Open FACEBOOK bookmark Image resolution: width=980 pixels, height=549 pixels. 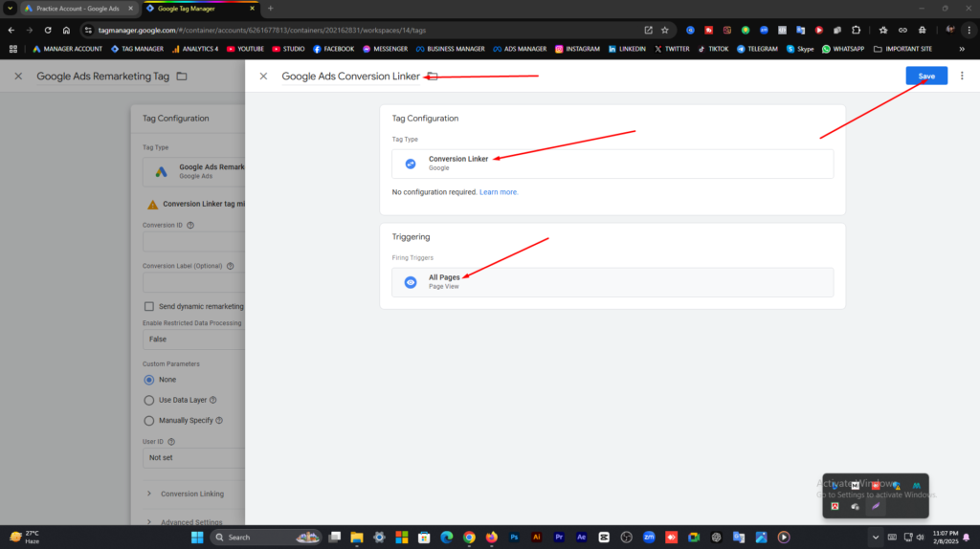tap(333, 49)
